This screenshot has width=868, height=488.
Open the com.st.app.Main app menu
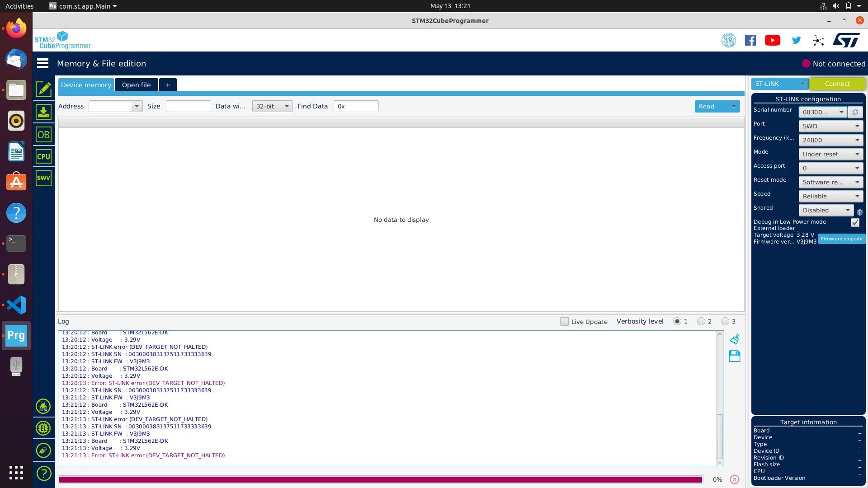coord(83,6)
